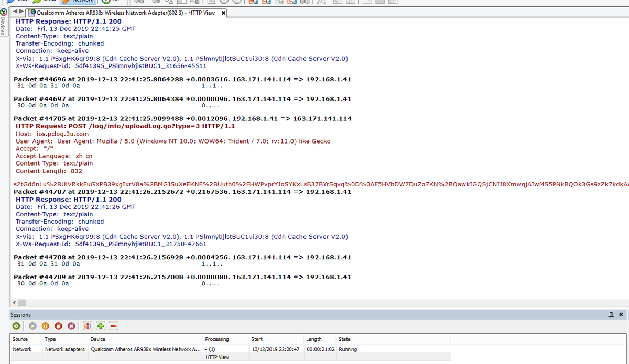Click the Date 22:41:25 GMT header line
Viewport: 629px width, 364px height.
[x=75, y=29]
